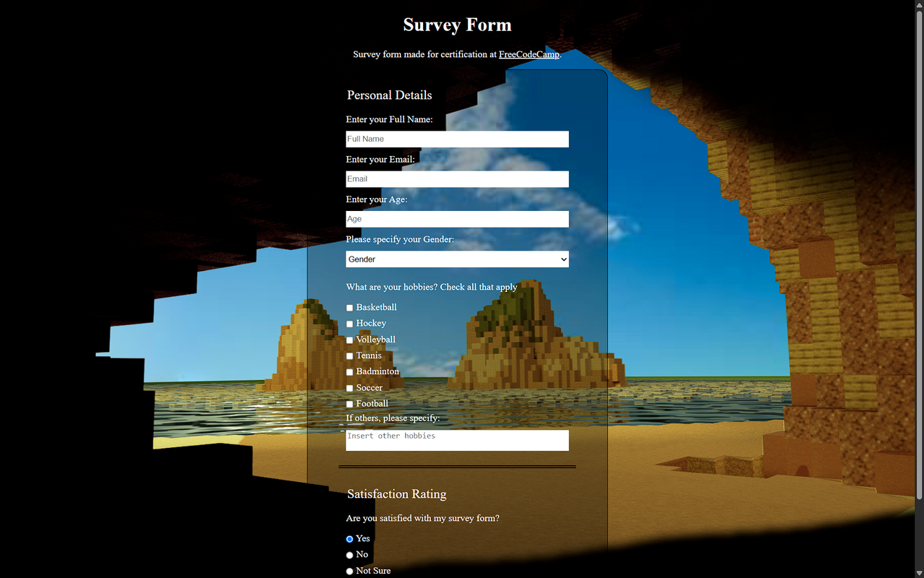Enable the Volleyball checkbox
The width and height of the screenshot is (924, 578).
click(x=349, y=340)
